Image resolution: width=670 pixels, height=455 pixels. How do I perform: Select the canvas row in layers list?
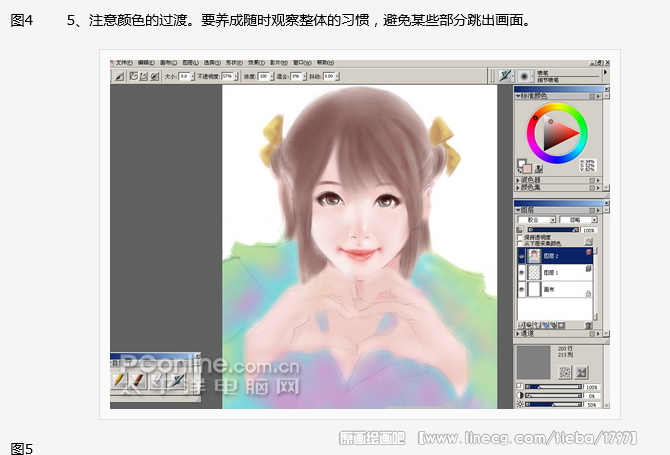click(555, 289)
